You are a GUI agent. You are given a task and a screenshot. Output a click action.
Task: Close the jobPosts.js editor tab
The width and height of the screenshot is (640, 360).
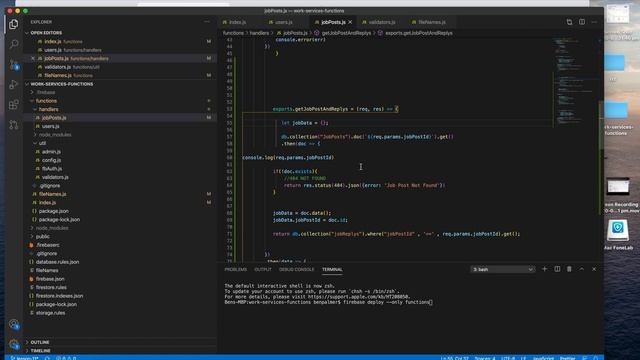coord(350,22)
